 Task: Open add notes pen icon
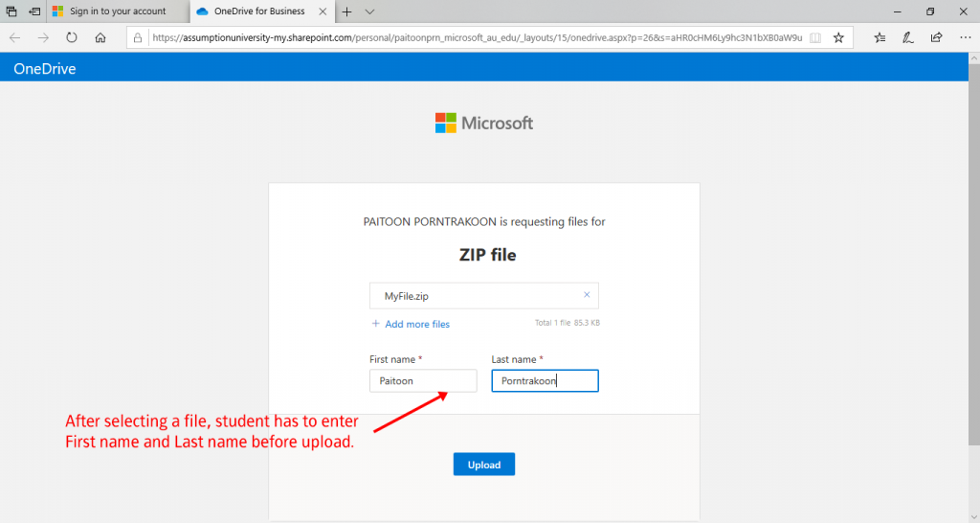pos(907,37)
